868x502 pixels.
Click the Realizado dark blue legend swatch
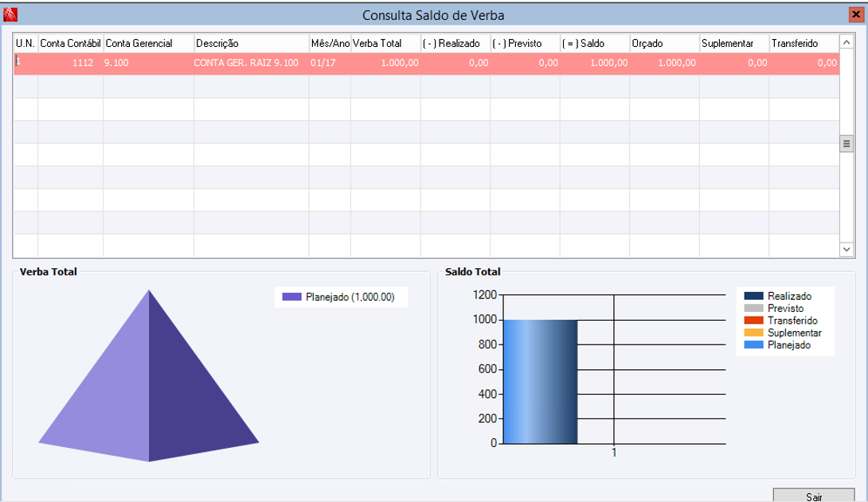[x=753, y=296]
